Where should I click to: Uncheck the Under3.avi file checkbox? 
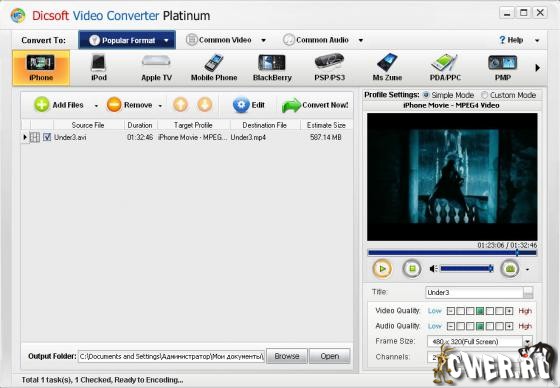[47, 137]
